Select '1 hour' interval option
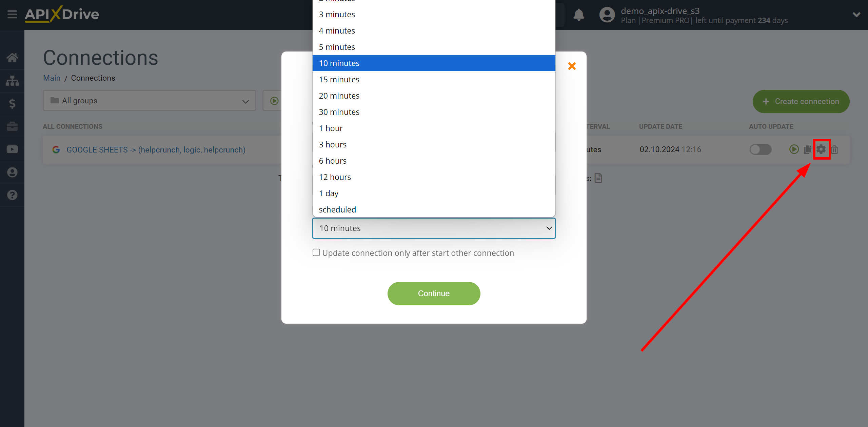 click(x=433, y=128)
